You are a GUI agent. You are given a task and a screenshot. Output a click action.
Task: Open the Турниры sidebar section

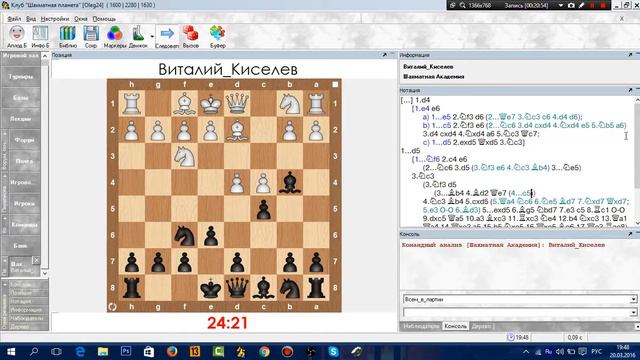coord(21,77)
